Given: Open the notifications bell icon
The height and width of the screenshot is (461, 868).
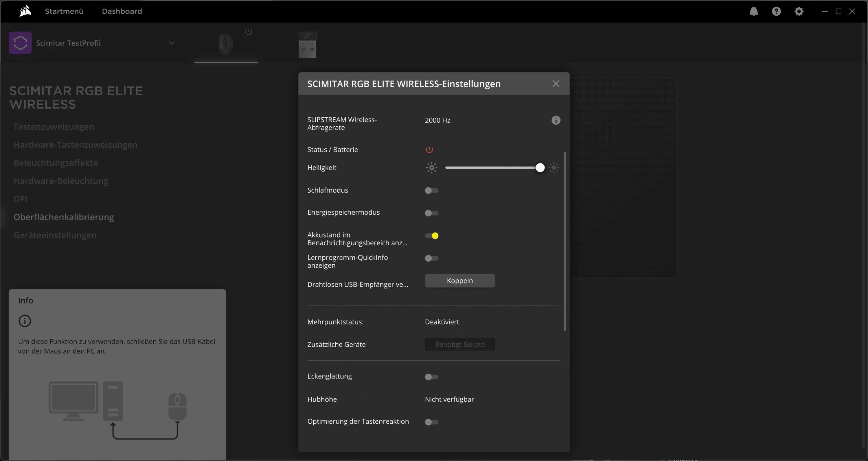Looking at the screenshot, I should 753,12.
